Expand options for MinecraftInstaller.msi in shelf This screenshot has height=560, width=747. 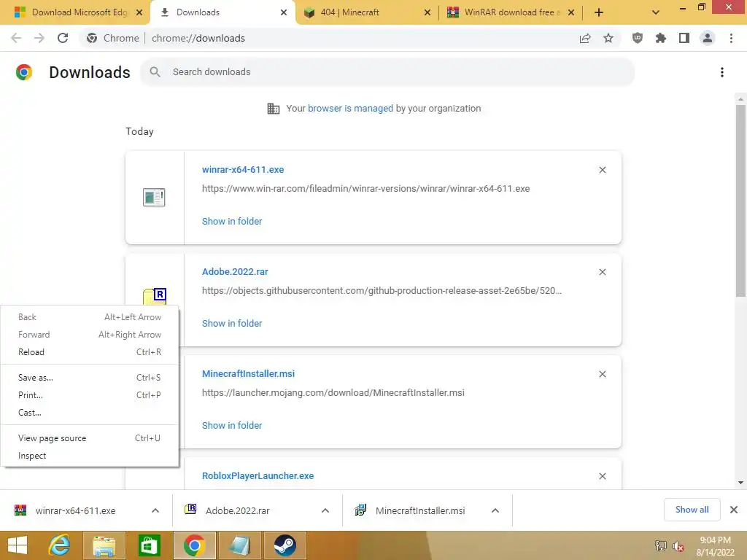tap(495, 510)
